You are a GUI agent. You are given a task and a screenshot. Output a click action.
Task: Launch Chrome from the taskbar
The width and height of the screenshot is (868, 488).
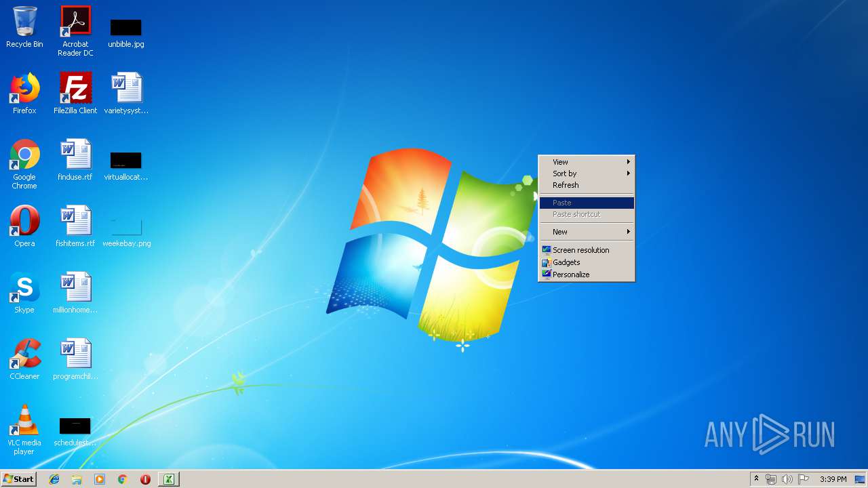point(122,479)
